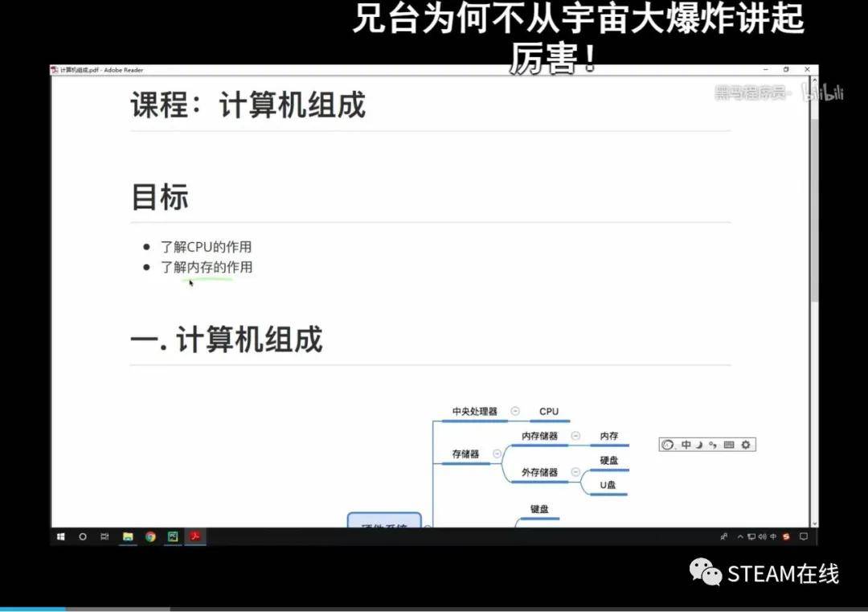Click the 中央处理器 label in the mind map
Screen dimensions: 868x612
point(474,412)
